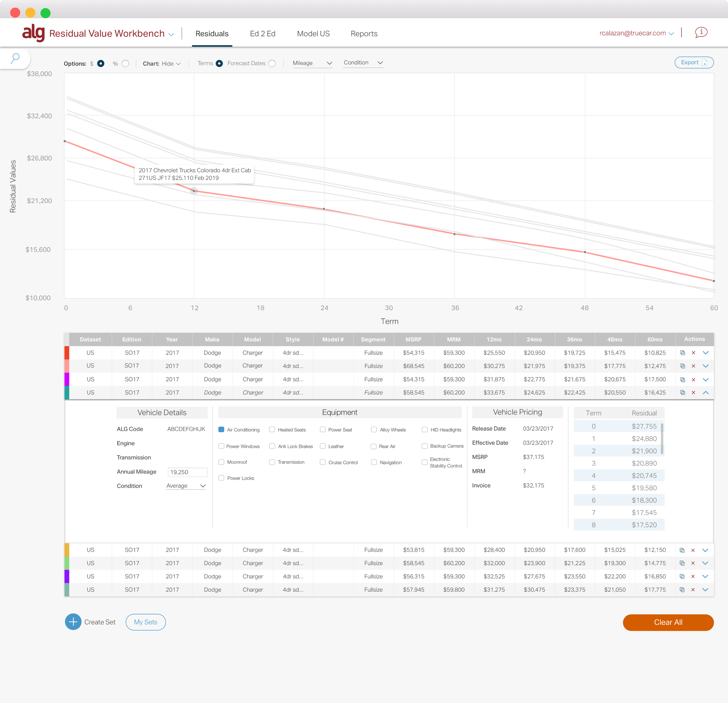Click the search magnifier icon
The image size is (728, 703).
pos(15,58)
